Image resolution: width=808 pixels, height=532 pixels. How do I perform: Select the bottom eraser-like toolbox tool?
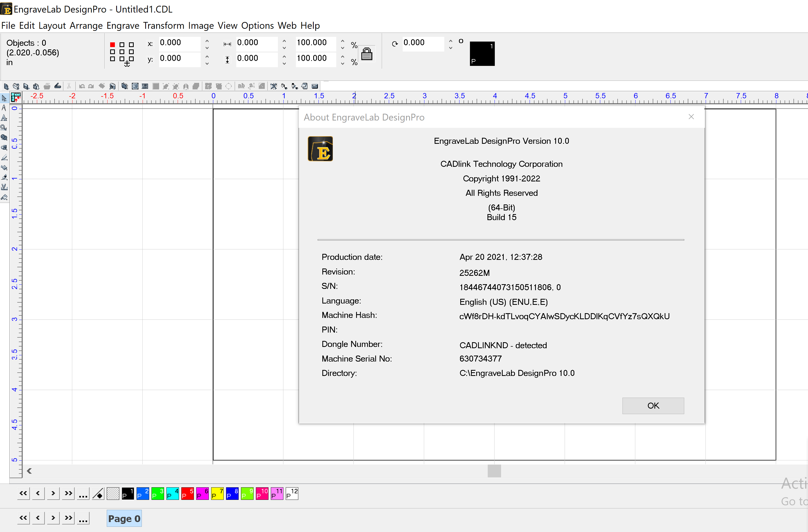click(x=4, y=197)
